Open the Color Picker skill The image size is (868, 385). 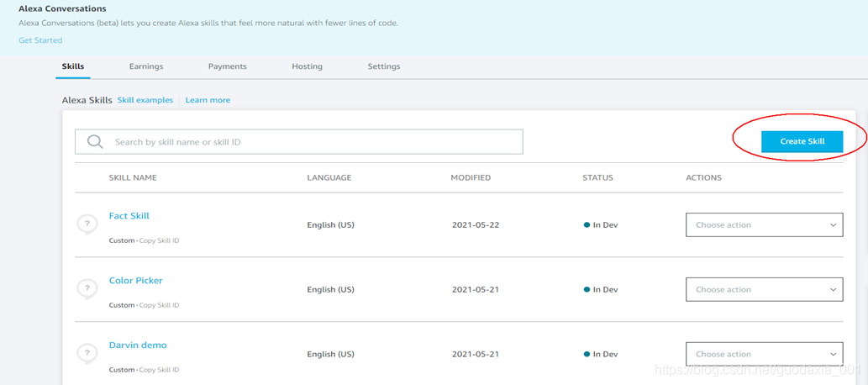pyautogui.click(x=135, y=280)
